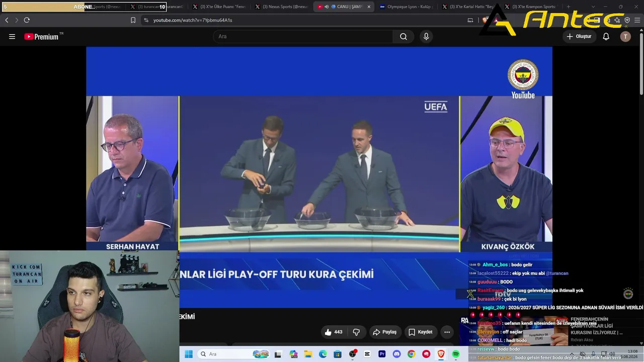The width and height of the screenshot is (644, 362).
Task: Start voice search with the microphone icon
Action: click(426, 36)
